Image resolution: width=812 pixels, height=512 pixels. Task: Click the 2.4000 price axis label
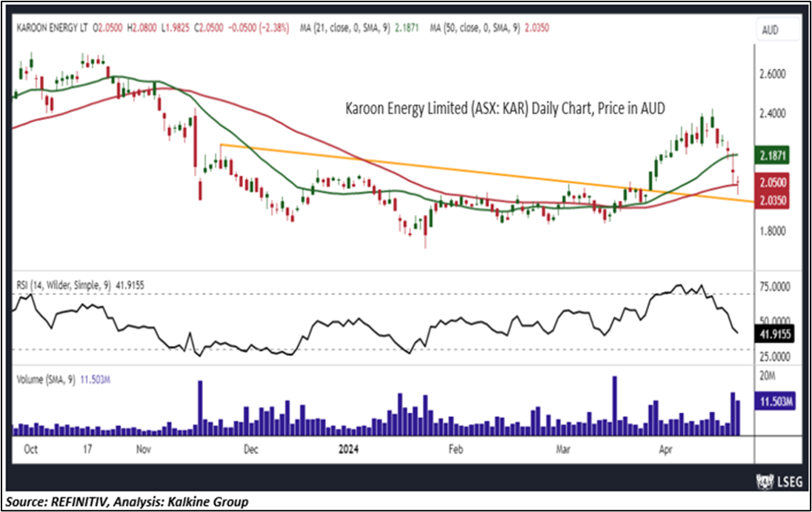tap(772, 113)
